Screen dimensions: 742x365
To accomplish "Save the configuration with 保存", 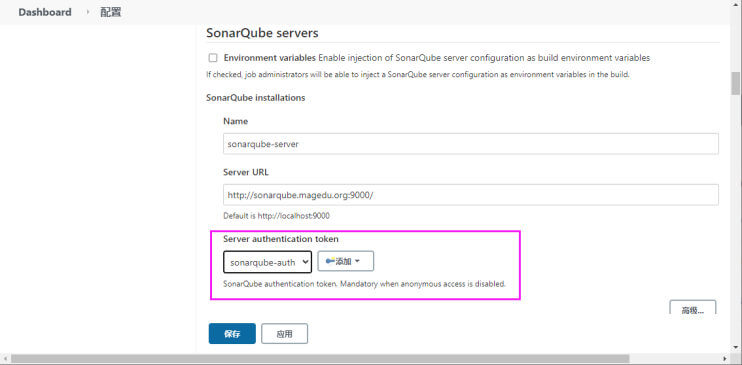I will click(232, 333).
